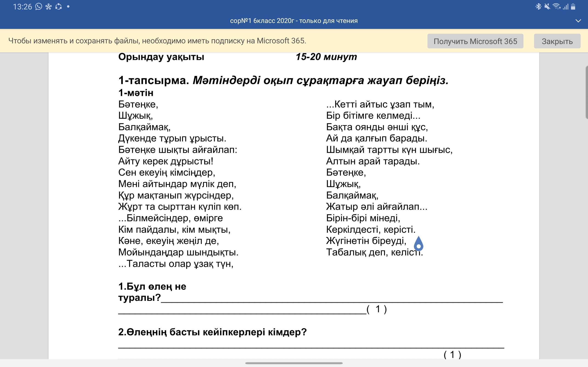Screen dimensions: 588x367
Task: Tap the Wi-Fi status icon
Action: click(x=556, y=7)
